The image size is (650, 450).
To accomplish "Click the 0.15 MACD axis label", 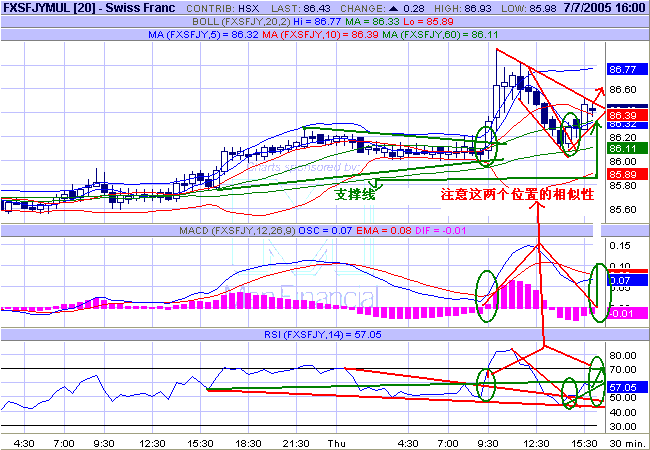I will coord(620,245).
